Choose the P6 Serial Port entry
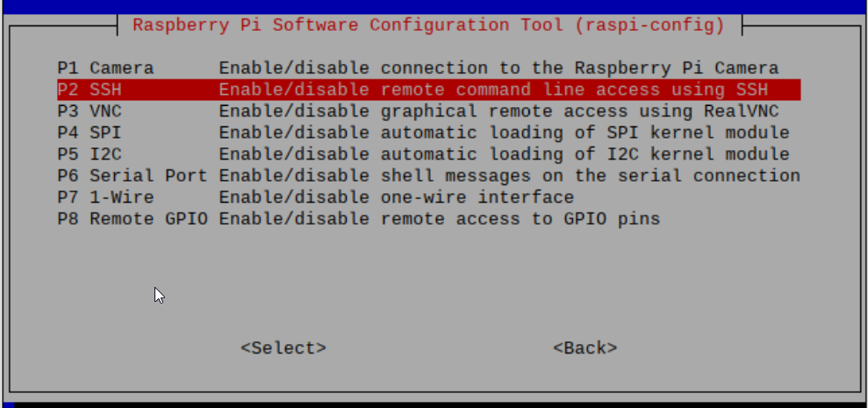This screenshot has width=868, height=408. coord(132,175)
